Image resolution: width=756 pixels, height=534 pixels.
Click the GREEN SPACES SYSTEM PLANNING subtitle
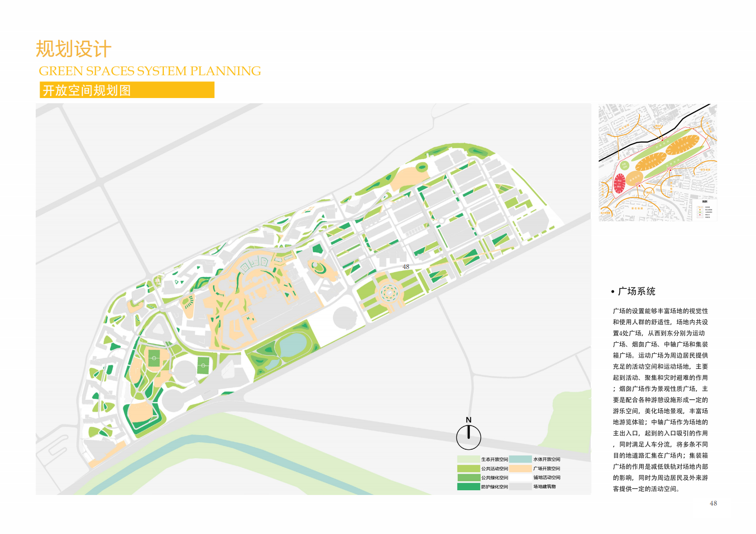coord(150,71)
